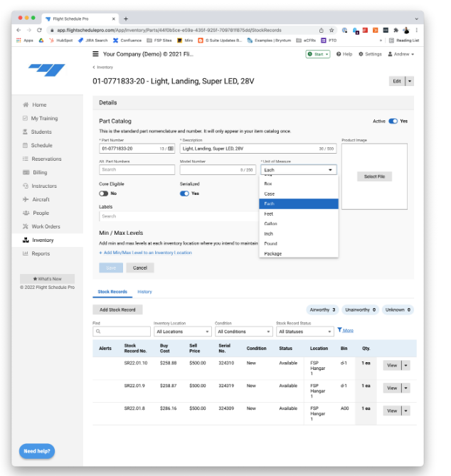Viewport: 451px width, 476px height.
Task: Toggle the Active switch off
Action: [393, 121]
